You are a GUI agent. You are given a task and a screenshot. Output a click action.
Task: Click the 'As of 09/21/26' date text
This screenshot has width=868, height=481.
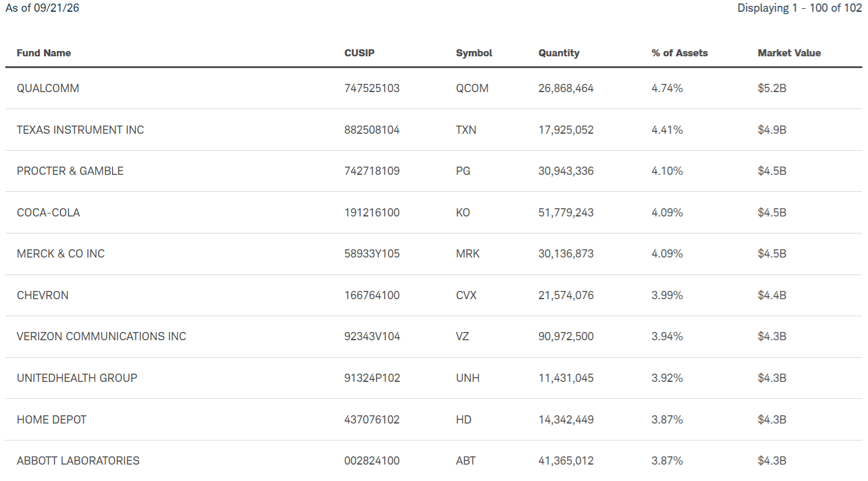(42, 8)
